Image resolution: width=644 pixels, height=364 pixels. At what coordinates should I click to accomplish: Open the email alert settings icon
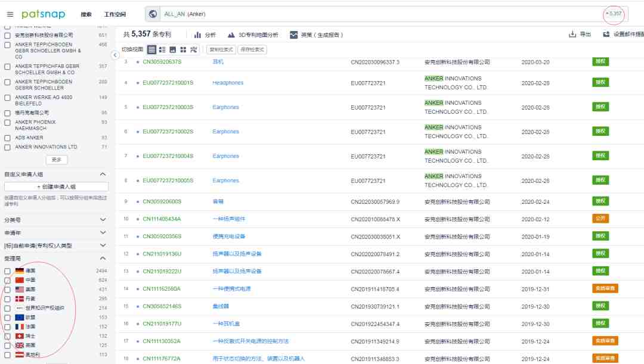pyautogui.click(x=606, y=34)
